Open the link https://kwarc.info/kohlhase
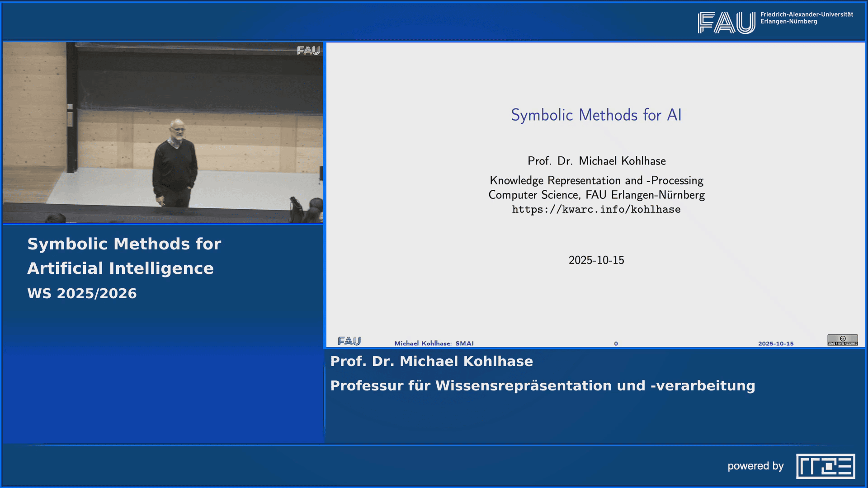Image resolution: width=868 pixels, height=488 pixels. (x=596, y=209)
